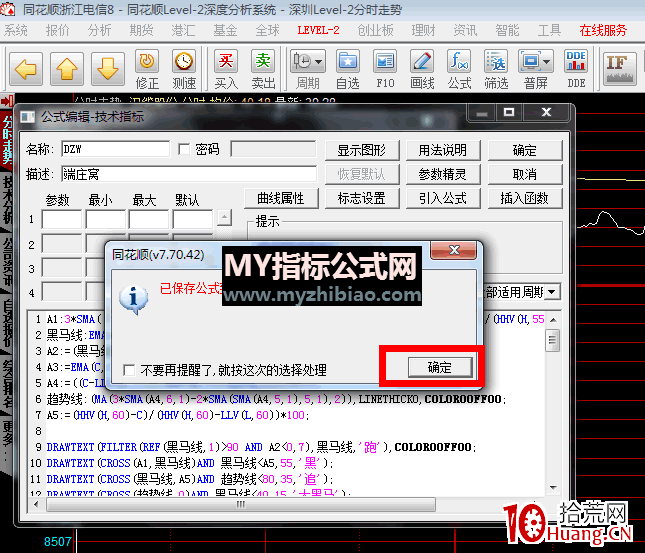Click code line 7 A5 definition
Viewport: 645px width, 553px height.
click(178, 415)
